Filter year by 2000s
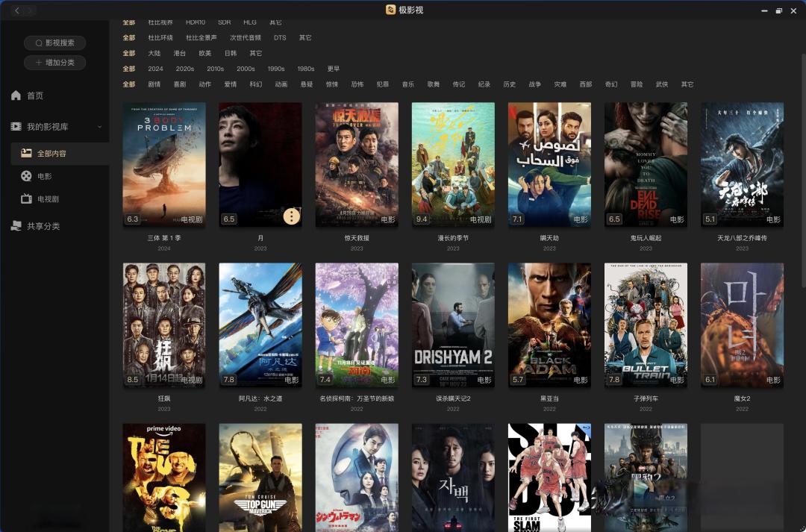Screen dimensions: 806x532 click(x=246, y=69)
